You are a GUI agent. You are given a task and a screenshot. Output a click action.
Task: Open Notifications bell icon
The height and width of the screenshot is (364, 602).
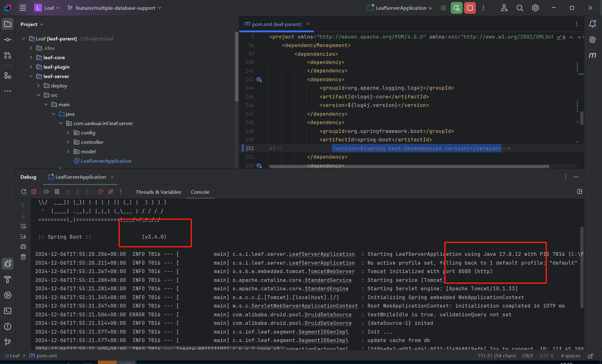[592, 24]
